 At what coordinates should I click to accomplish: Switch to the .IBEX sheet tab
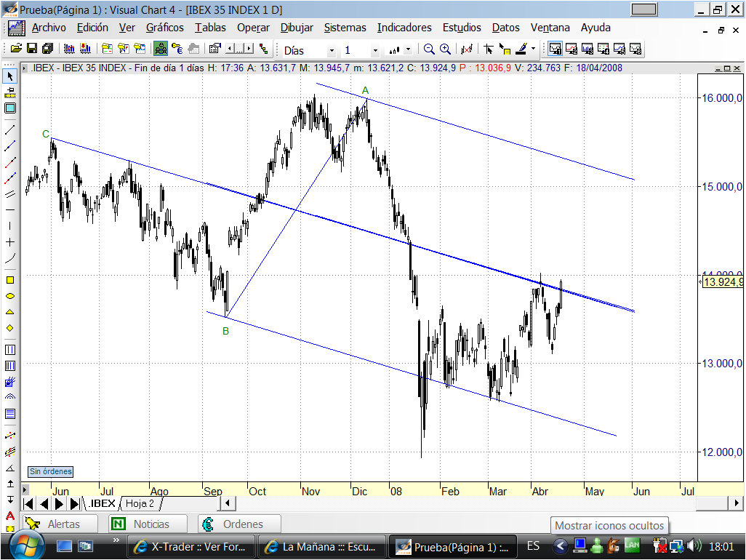(x=102, y=503)
